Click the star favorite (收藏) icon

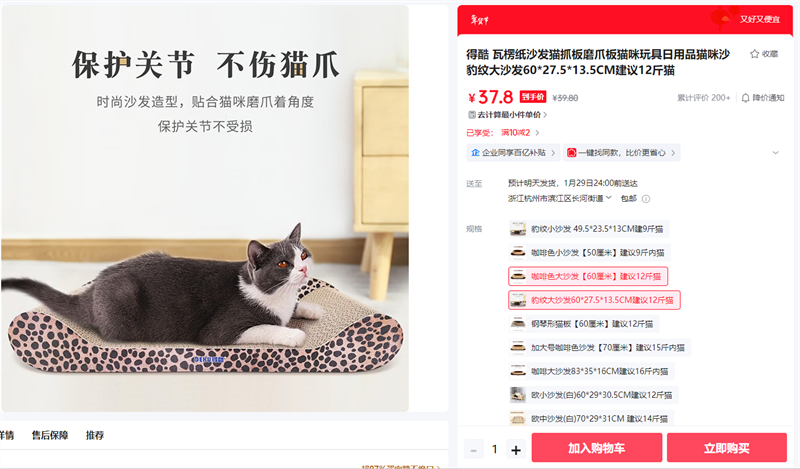[754, 54]
